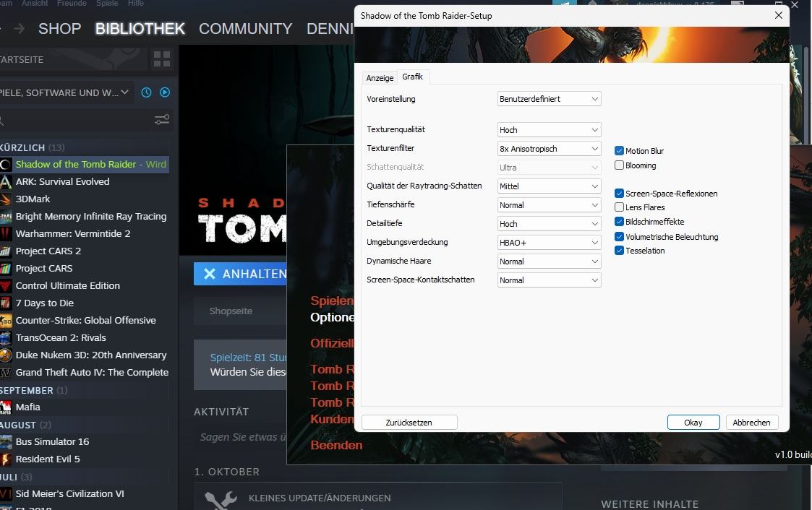Click the wrench icon next to Kleines Update
This screenshot has height=510, width=812.
221,500
